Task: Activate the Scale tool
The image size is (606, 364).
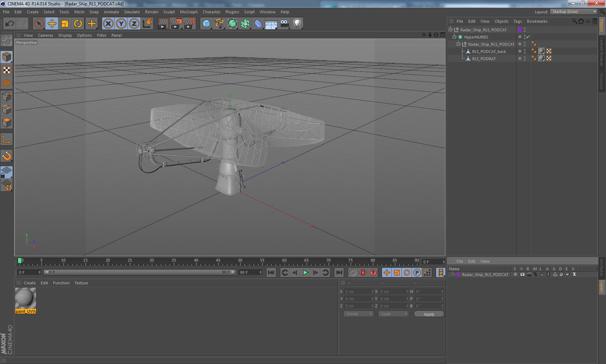Action: (x=65, y=24)
